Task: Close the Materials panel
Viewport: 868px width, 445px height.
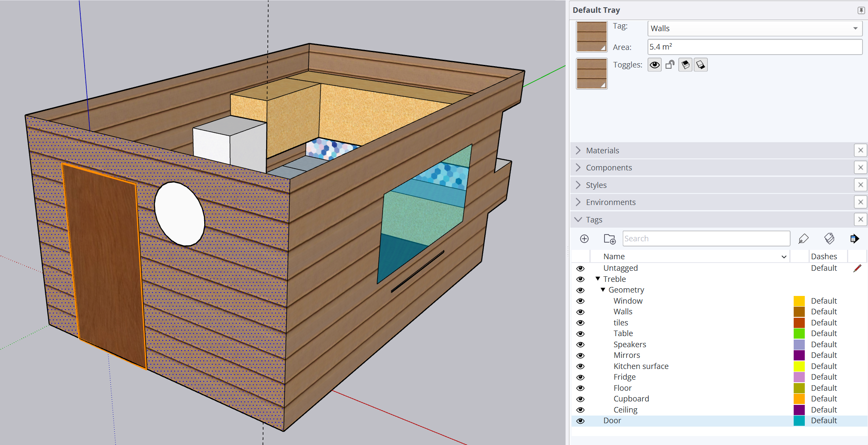Action: click(861, 150)
